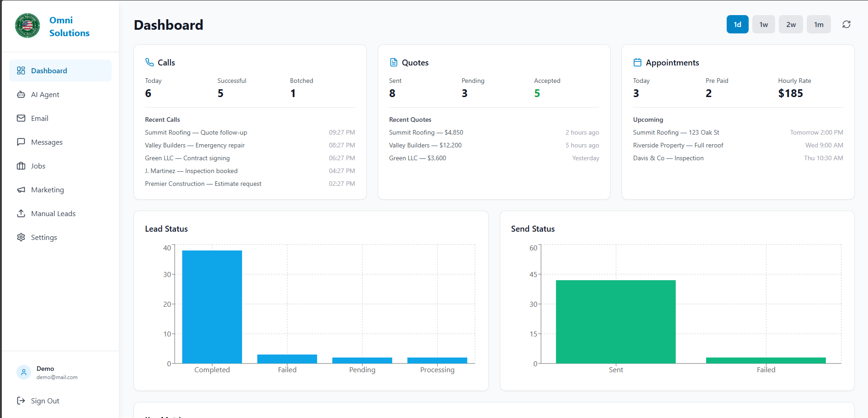Click the refresh icon near time filters
868x418 pixels.
point(847,24)
